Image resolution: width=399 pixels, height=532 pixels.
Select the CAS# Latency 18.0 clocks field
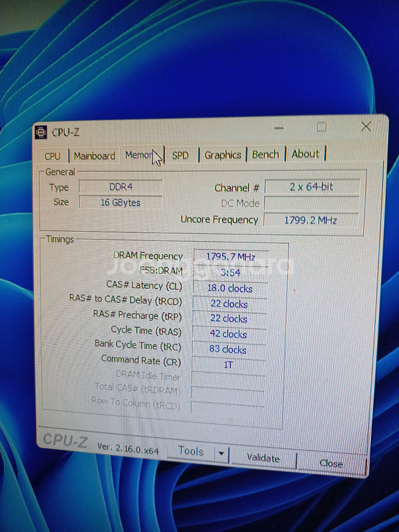click(x=229, y=288)
